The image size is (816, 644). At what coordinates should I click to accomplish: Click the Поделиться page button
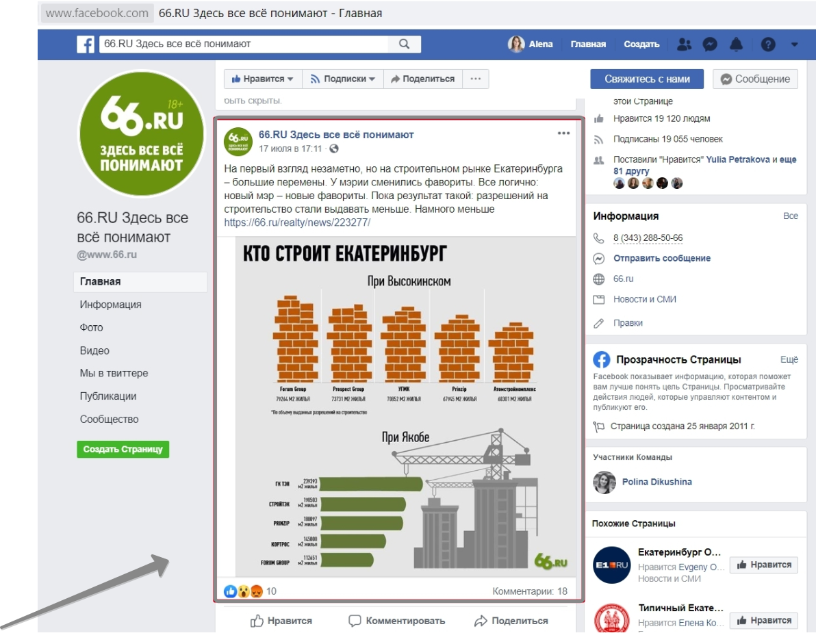[x=422, y=79]
